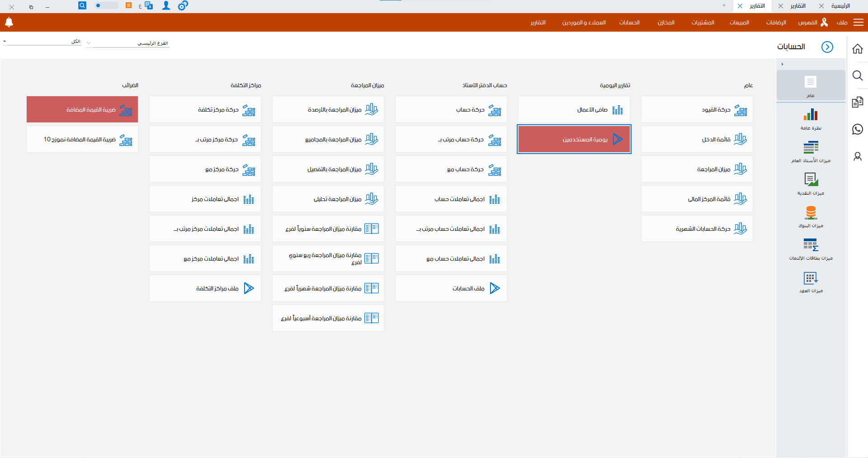Open the translation icon in the title bar
Screen dimensions: 868x458
pyautogui.click(x=149, y=6)
